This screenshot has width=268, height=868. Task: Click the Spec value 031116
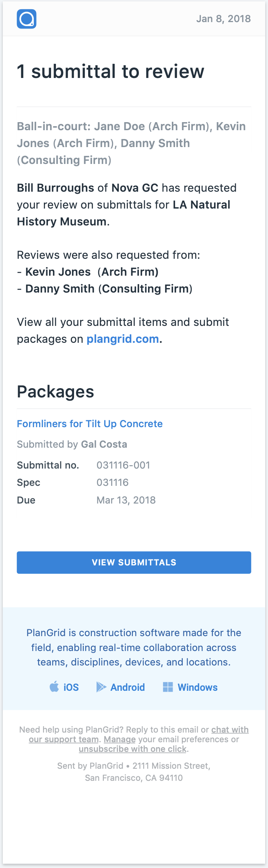pyautogui.click(x=112, y=482)
